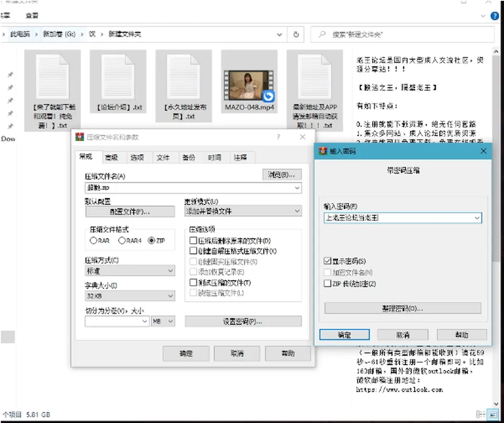
Task: Expand the Explorer address bar history dropdown
Action: (x=279, y=35)
